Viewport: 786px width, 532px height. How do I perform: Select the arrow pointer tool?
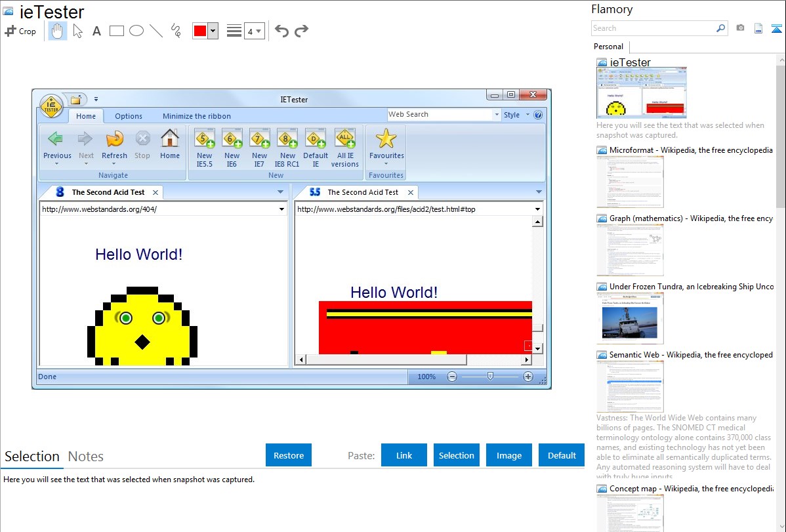click(77, 31)
